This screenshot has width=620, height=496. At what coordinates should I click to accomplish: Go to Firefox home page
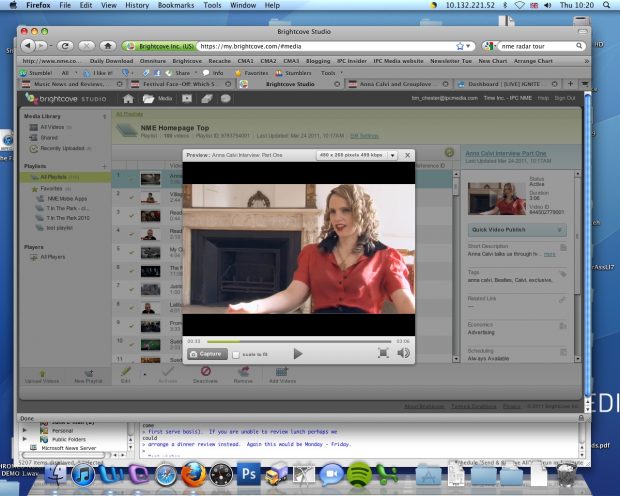(108, 46)
